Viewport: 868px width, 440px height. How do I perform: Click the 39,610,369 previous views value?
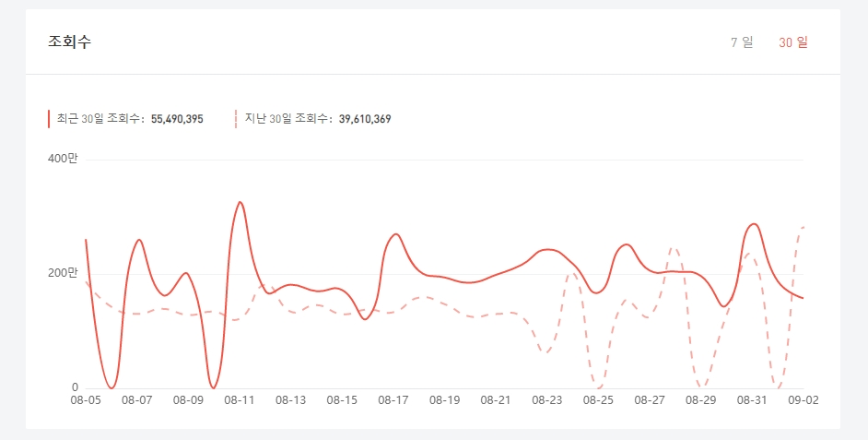pos(365,119)
